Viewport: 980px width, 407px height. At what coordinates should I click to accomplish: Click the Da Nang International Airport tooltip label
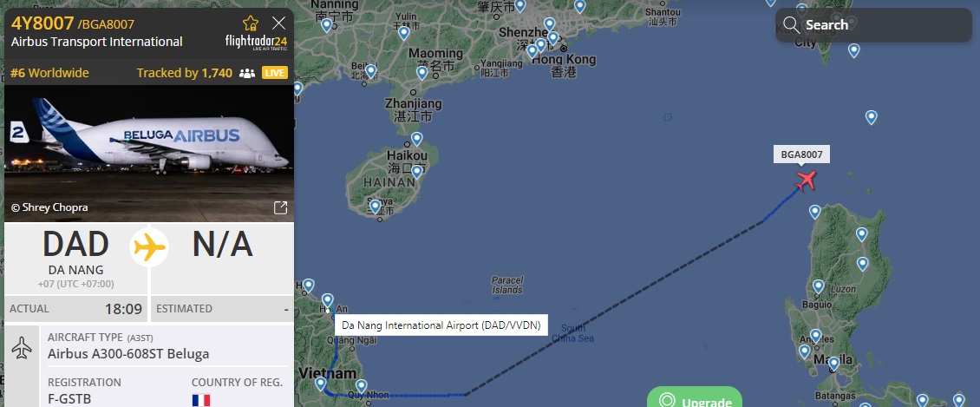click(441, 325)
